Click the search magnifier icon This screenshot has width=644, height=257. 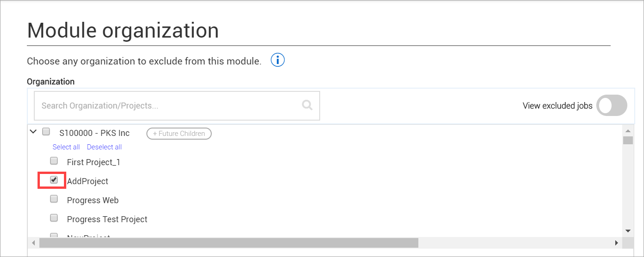[307, 105]
